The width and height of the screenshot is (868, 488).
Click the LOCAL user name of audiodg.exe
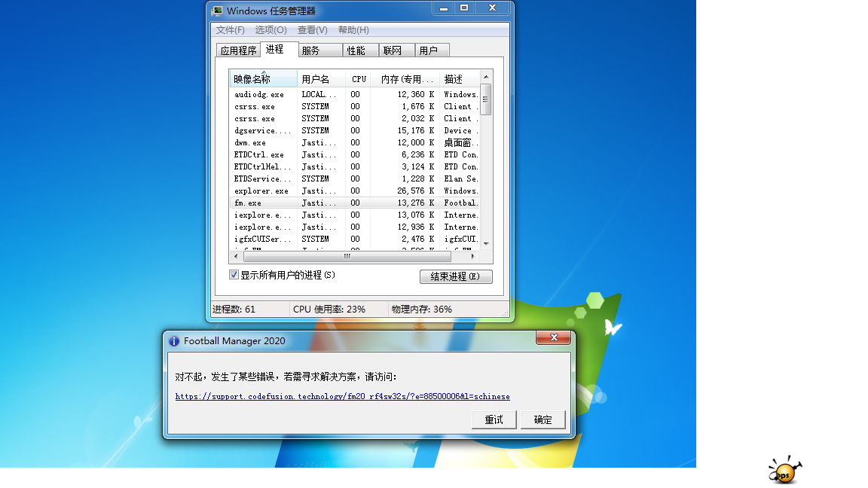[x=319, y=95]
